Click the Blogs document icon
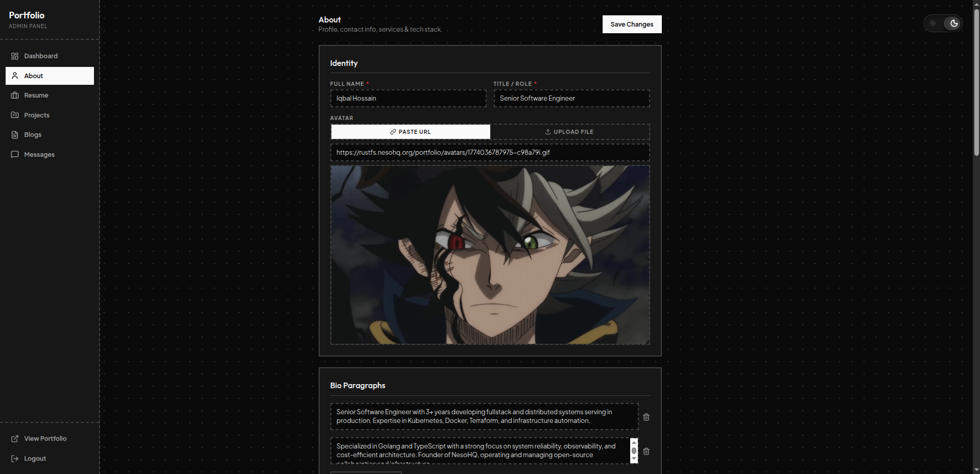The width and height of the screenshot is (980, 474). (x=15, y=135)
